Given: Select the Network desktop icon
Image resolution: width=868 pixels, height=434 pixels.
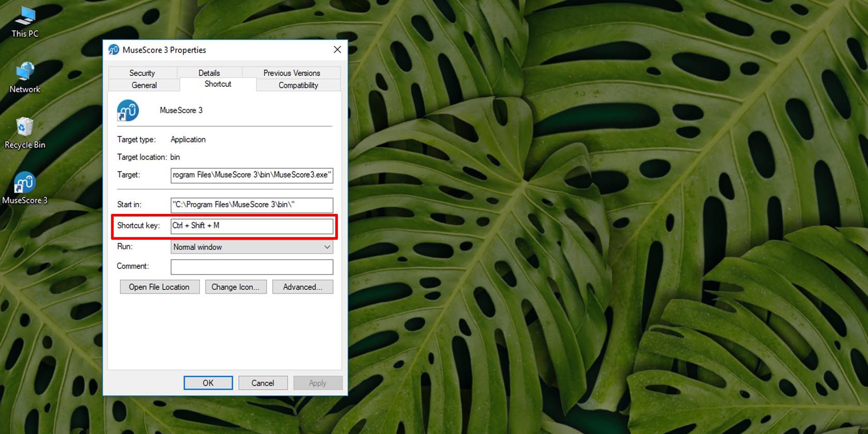Looking at the screenshot, I should click(x=25, y=78).
